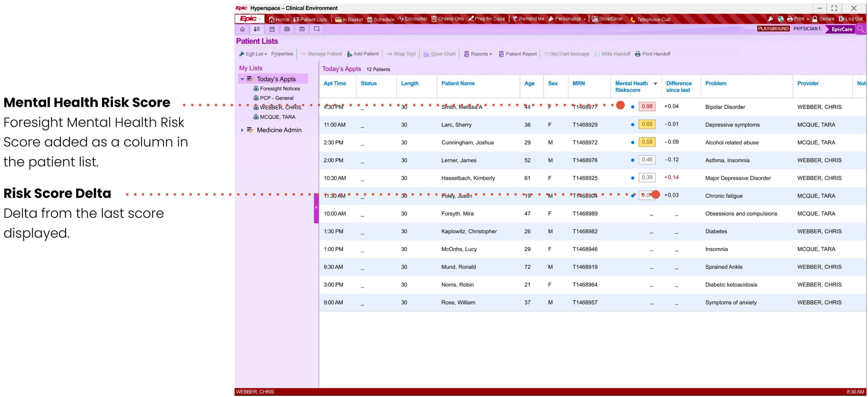Select patient Cunningham, Joshua

[467, 143]
